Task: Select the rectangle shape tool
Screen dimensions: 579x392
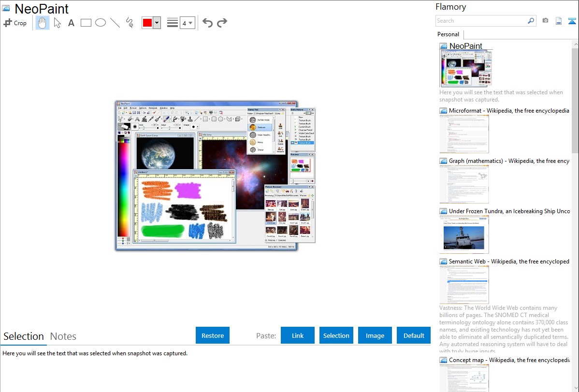Action: point(86,23)
